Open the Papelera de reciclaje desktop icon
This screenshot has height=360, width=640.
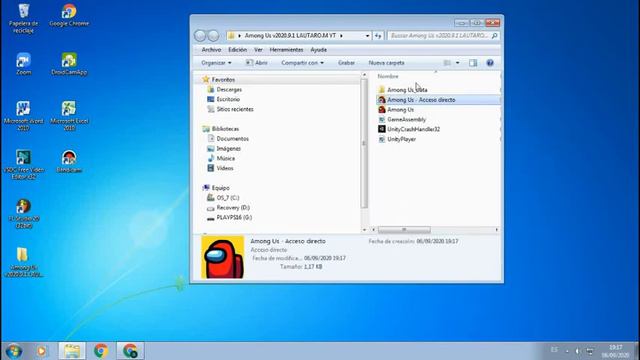coord(23,18)
